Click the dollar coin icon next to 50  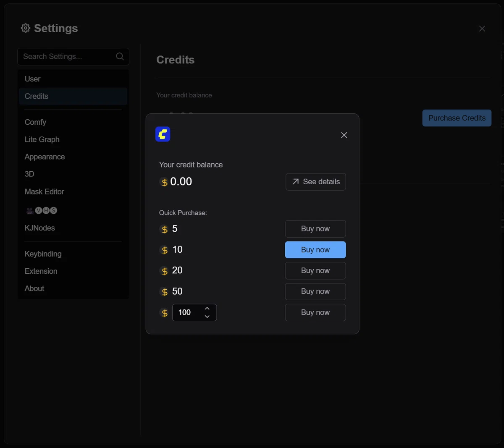click(x=165, y=292)
